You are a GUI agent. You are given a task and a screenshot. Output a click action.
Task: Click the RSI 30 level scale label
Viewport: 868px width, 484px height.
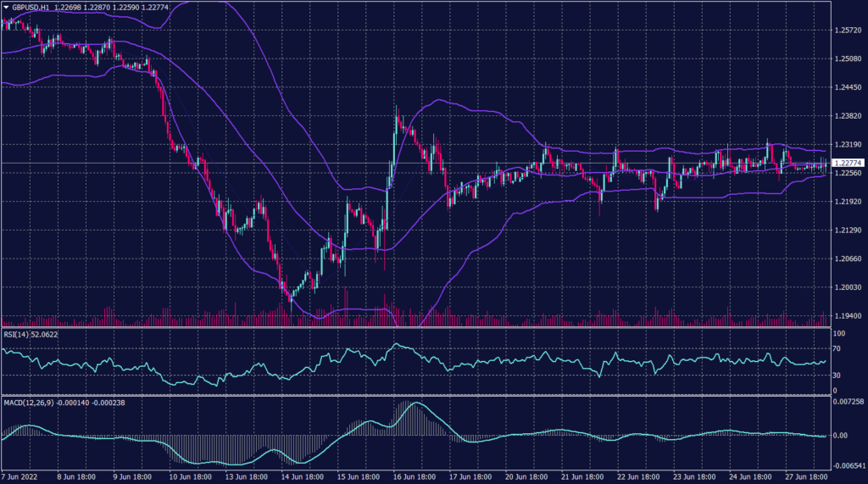pos(837,375)
